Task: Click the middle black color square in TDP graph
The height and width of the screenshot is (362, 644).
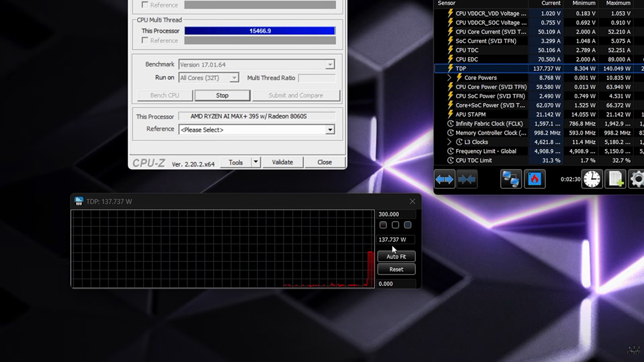Action: pos(396,225)
